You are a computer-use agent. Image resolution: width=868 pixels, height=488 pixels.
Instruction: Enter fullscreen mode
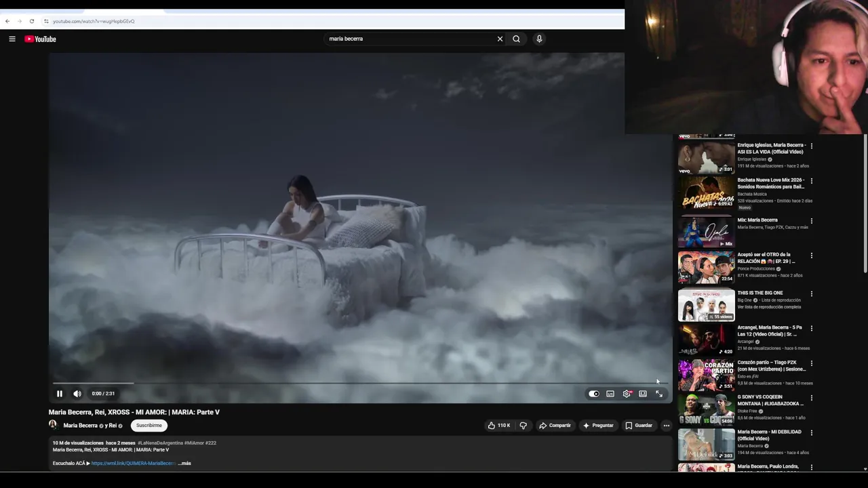point(659,394)
